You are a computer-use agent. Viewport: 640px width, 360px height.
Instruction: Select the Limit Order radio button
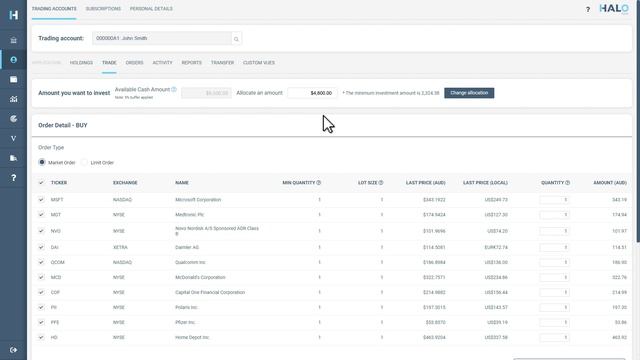[84, 162]
